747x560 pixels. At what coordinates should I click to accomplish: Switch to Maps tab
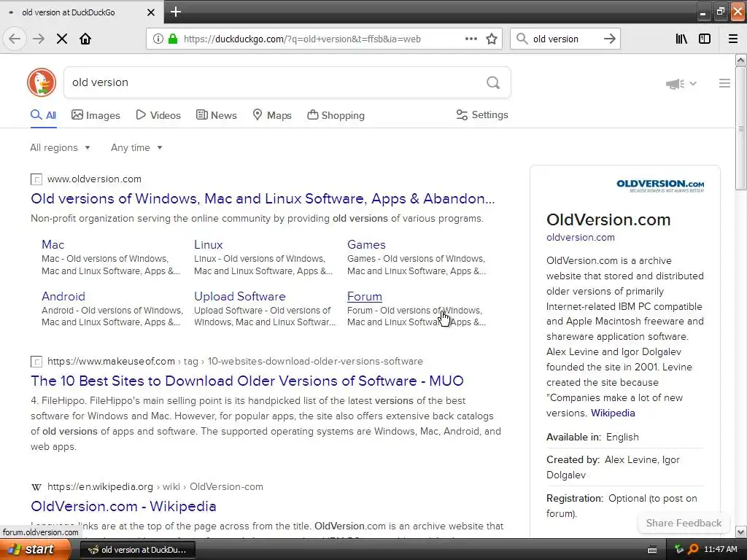(272, 115)
